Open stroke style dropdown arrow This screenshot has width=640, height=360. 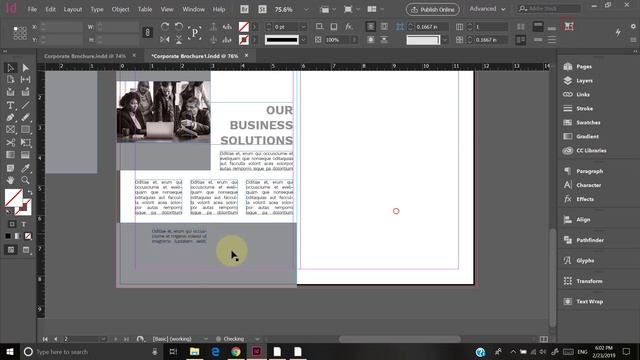303,40
